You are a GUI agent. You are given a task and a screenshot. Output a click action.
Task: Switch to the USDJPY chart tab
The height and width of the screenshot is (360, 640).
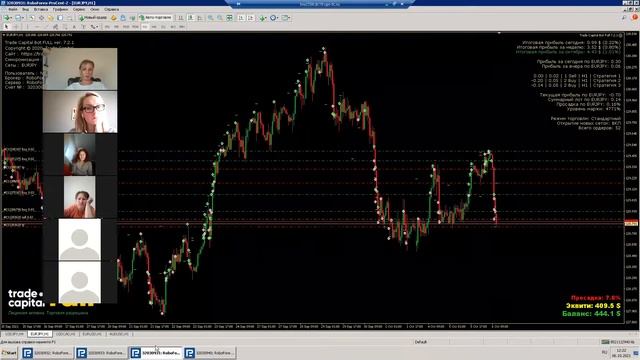click(x=15, y=334)
